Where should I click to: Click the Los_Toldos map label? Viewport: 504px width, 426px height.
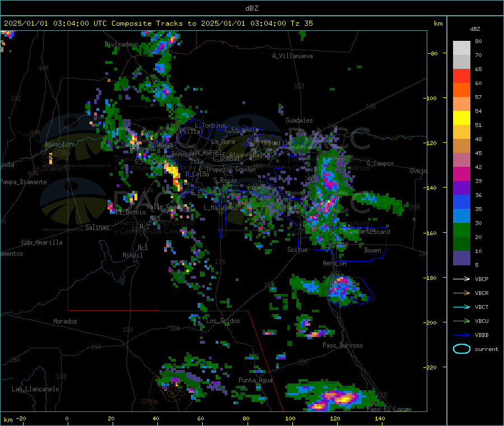(x=223, y=321)
